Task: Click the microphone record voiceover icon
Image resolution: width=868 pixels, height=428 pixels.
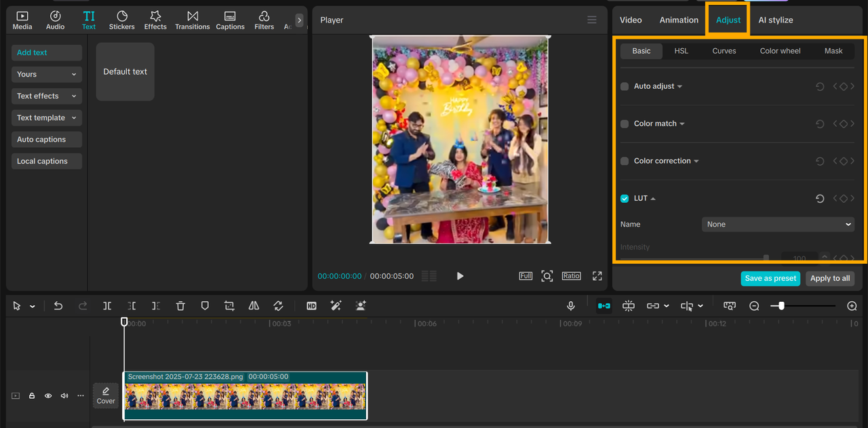Action: (x=571, y=306)
